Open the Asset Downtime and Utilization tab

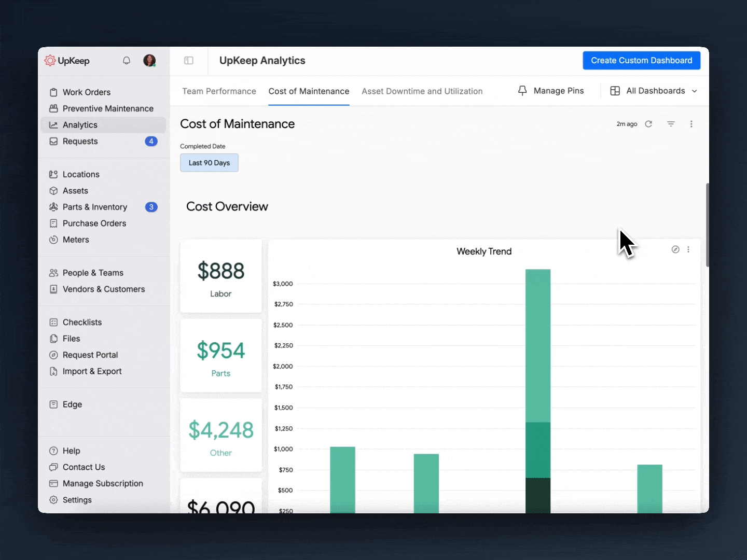click(422, 91)
